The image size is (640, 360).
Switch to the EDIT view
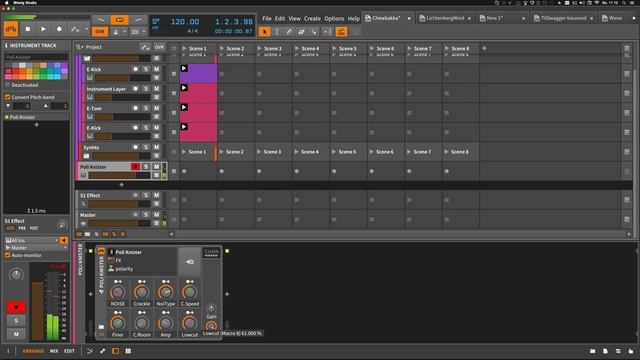[x=69, y=351]
